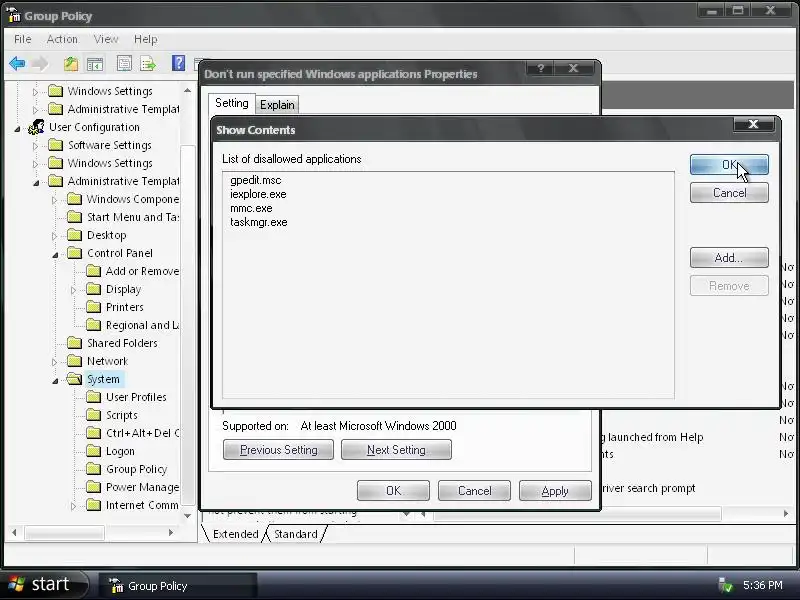Click the 5:36 PM system clock

(763, 585)
